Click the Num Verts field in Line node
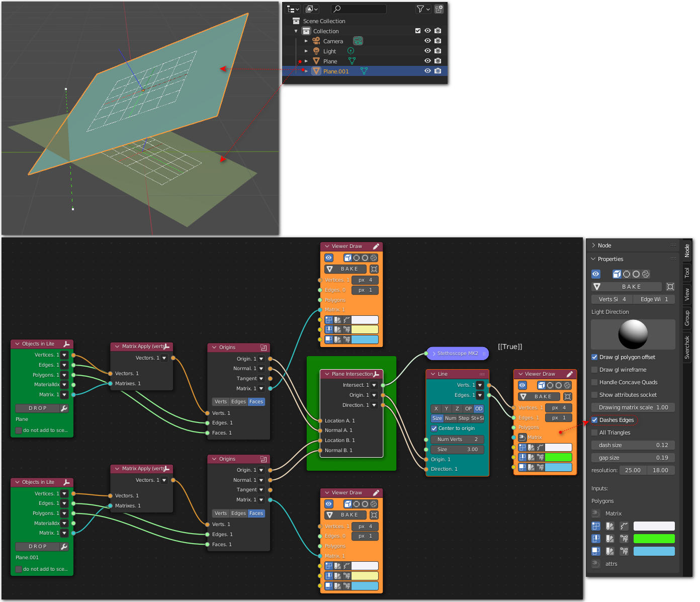Viewport: 700px width, 602px height. 457,440
